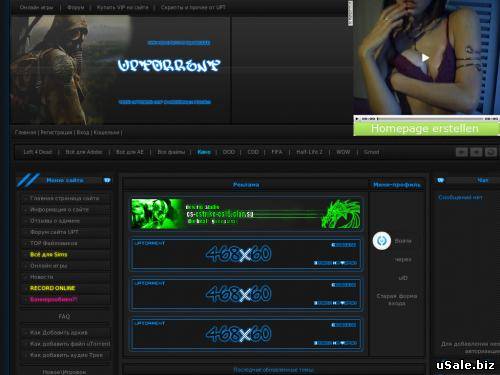Screen dimensions: 500x375
Task: Click the icon beside 'Меню сайта' header
Action: click(107, 180)
